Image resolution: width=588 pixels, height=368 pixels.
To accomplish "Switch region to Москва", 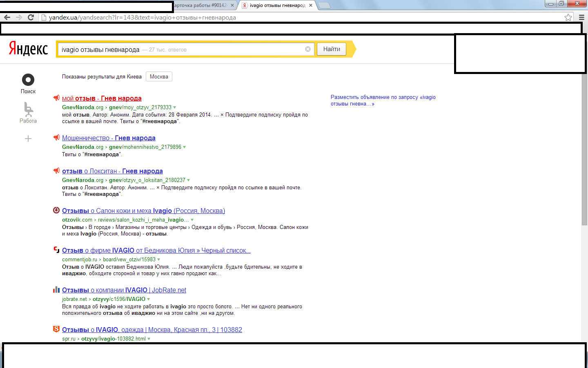I will pos(159,76).
